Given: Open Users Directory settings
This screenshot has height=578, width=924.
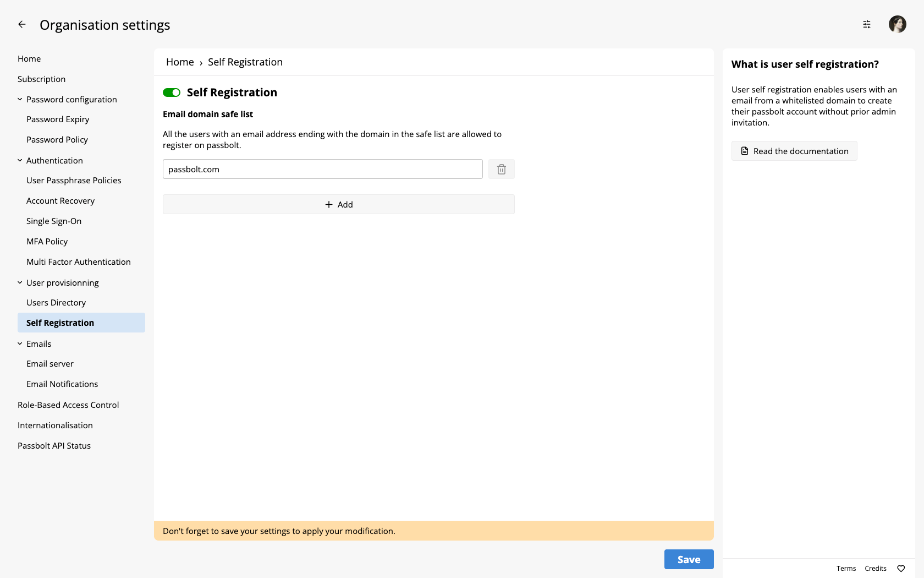Looking at the screenshot, I should [56, 303].
